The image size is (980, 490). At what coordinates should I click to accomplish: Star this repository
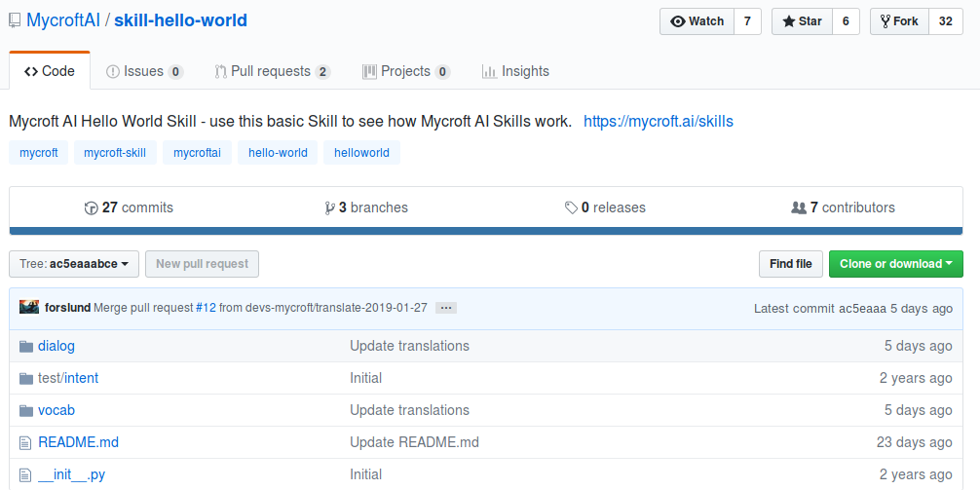(x=802, y=21)
